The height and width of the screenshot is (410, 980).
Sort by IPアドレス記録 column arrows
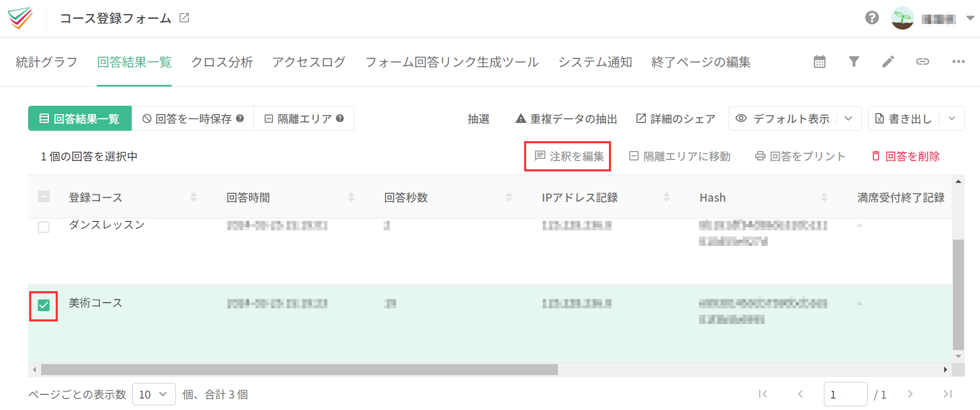pyautogui.click(x=667, y=197)
